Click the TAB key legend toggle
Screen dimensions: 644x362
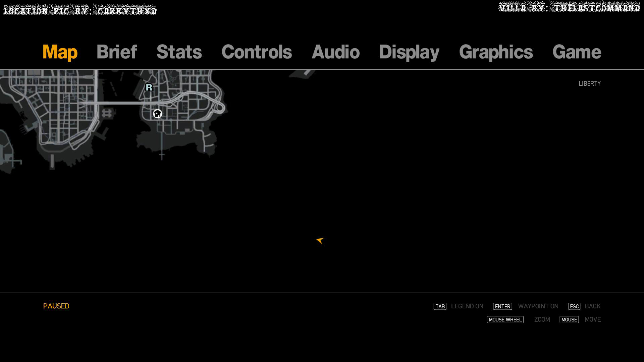440,306
